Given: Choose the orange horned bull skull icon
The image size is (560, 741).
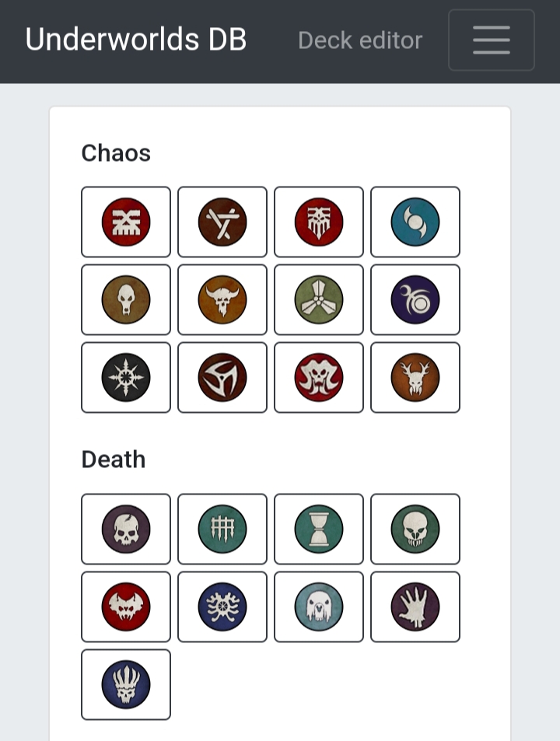Looking at the screenshot, I should tap(222, 299).
